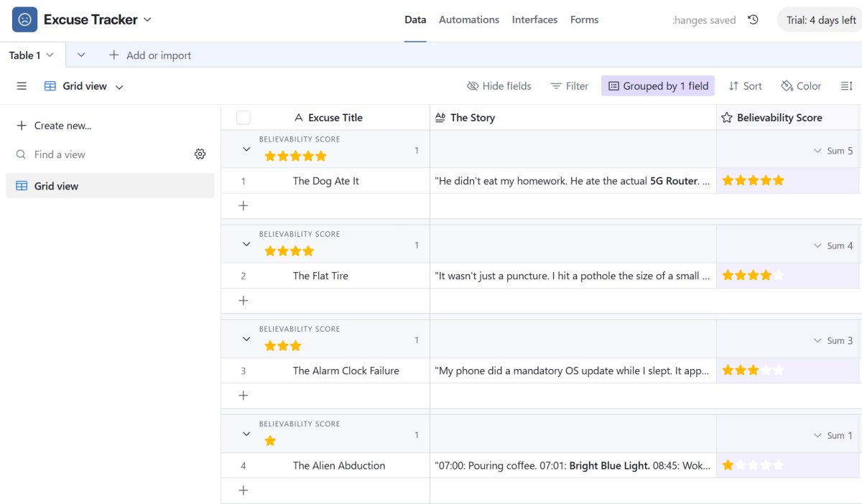The height and width of the screenshot is (504, 862).
Task: Expand the Grid view name dropdown
Action: click(119, 87)
